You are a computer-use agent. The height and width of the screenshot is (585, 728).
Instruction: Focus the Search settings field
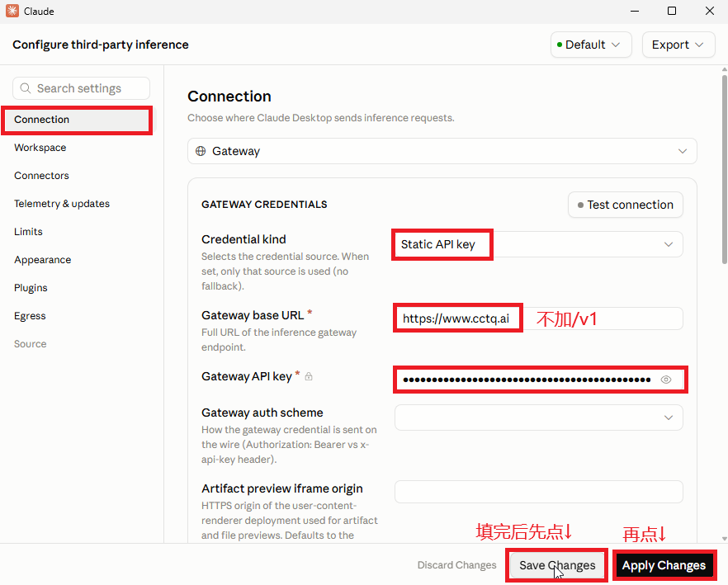point(81,88)
